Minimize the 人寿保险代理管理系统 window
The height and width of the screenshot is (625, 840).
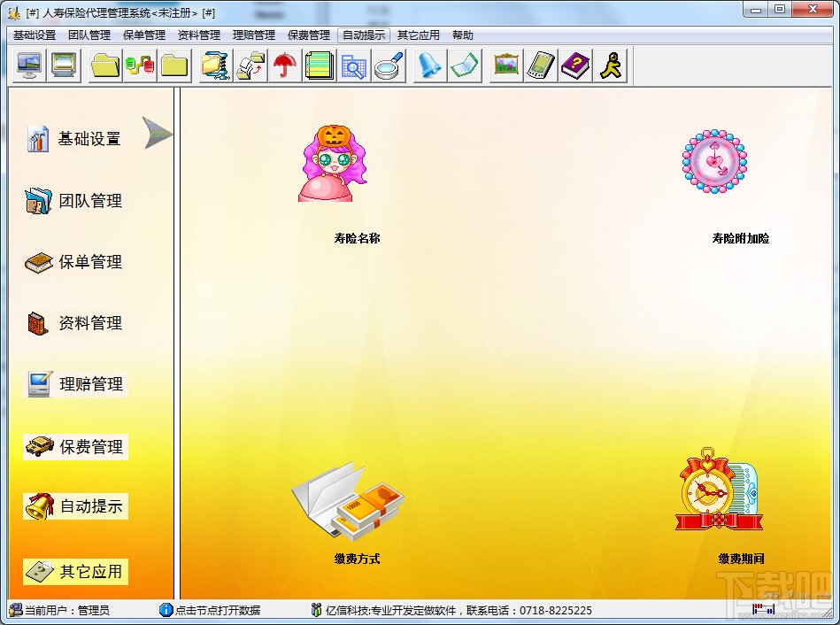tap(757, 9)
